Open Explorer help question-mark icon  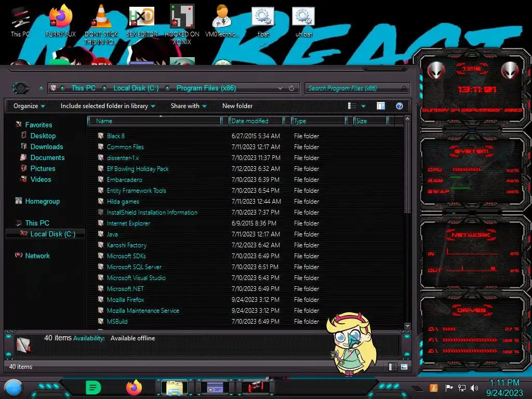tap(400, 106)
